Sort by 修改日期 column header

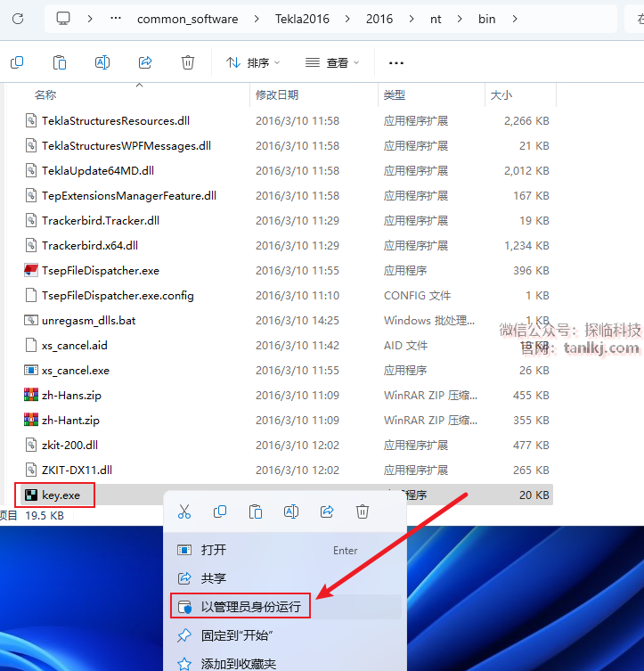[x=277, y=94]
